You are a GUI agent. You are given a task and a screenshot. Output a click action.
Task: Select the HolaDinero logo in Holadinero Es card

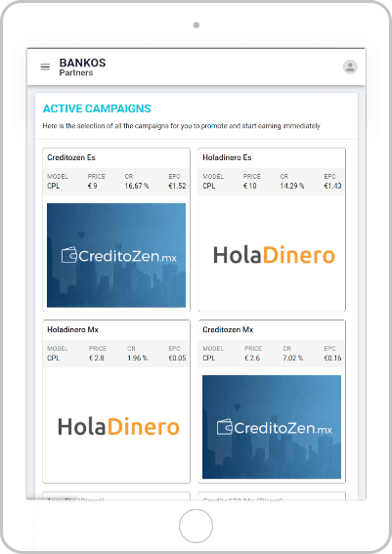click(x=274, y=255)
